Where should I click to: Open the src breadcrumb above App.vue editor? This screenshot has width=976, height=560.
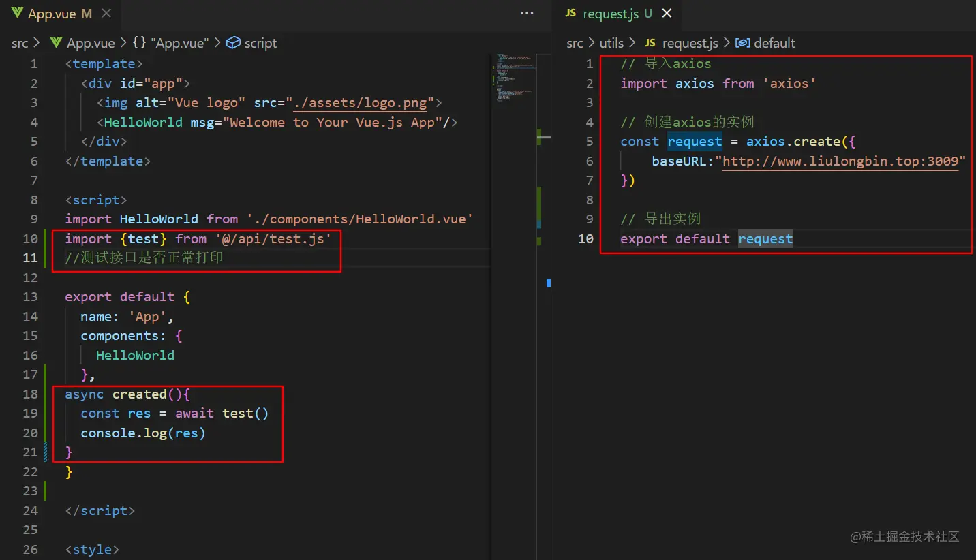click(20, 43)
